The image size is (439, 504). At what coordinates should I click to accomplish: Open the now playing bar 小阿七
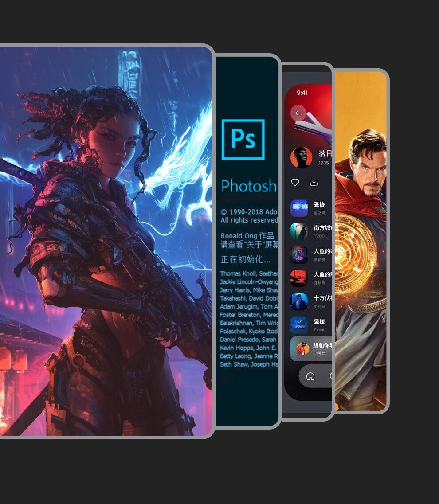coord(311,349)
